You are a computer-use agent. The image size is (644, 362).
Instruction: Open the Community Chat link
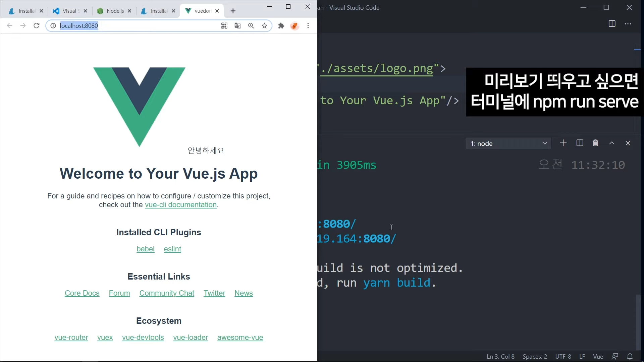pyautogui.click(x=167, y=293)
